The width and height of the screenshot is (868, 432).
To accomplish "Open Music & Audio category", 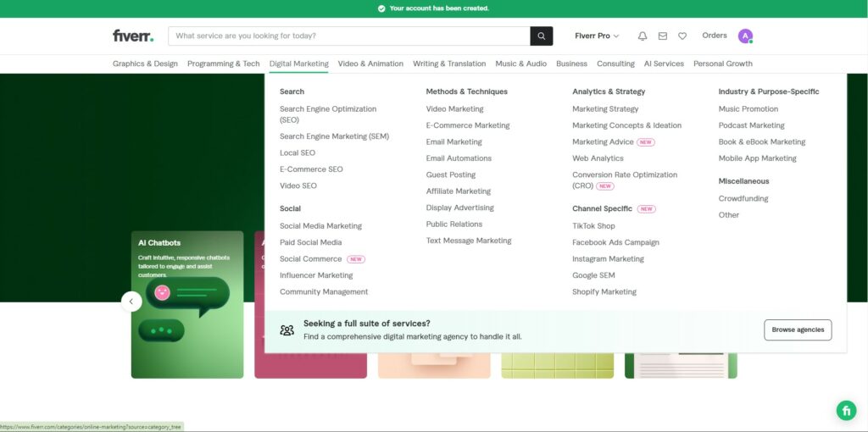I will [x=521, y=64].
